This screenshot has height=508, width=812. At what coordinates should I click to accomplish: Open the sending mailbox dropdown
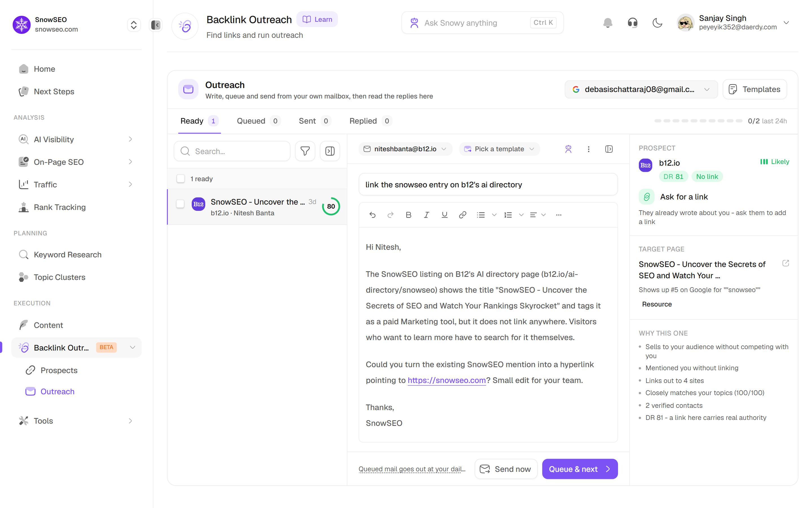pos(641,89)
